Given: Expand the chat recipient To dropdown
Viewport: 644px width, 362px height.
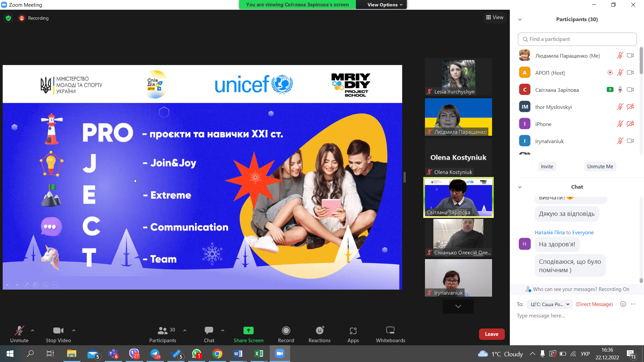Looking at the screenshot, I should point(550,304).
